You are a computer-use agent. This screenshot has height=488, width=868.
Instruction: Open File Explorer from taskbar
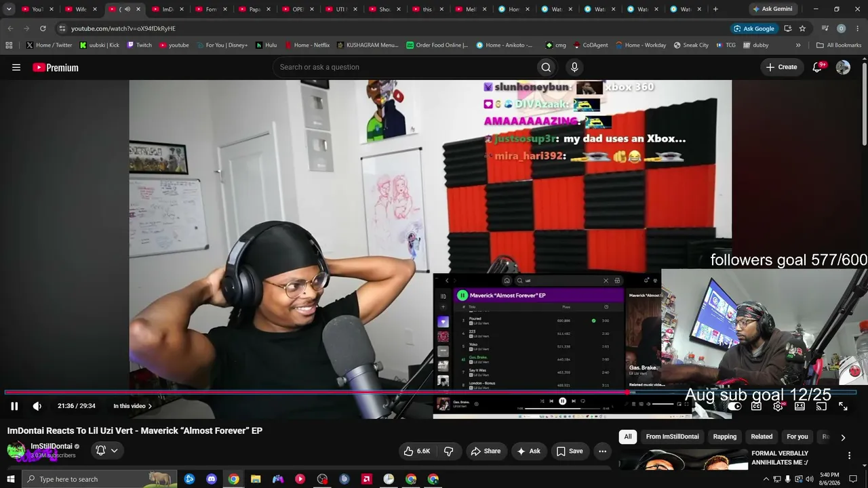(256, 479)
